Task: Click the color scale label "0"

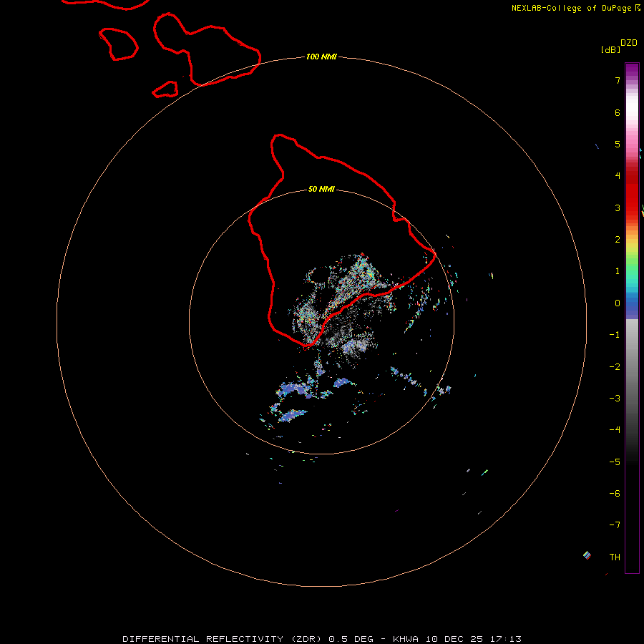Action: click(x=618, y=303)
